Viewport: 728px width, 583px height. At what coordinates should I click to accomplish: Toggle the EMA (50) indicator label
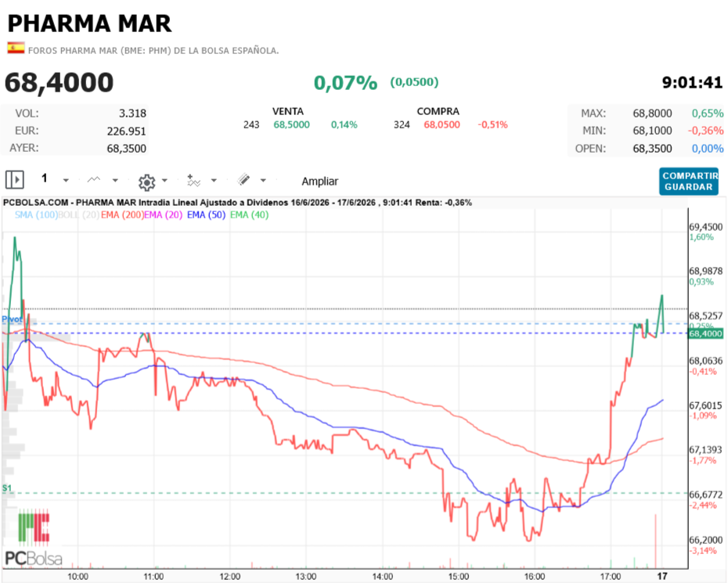[x=206, y=214]
